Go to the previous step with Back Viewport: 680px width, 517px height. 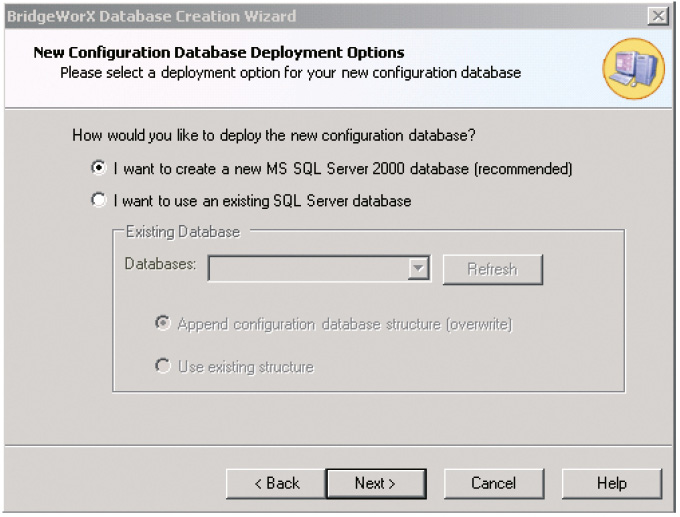tap(276, 483)
